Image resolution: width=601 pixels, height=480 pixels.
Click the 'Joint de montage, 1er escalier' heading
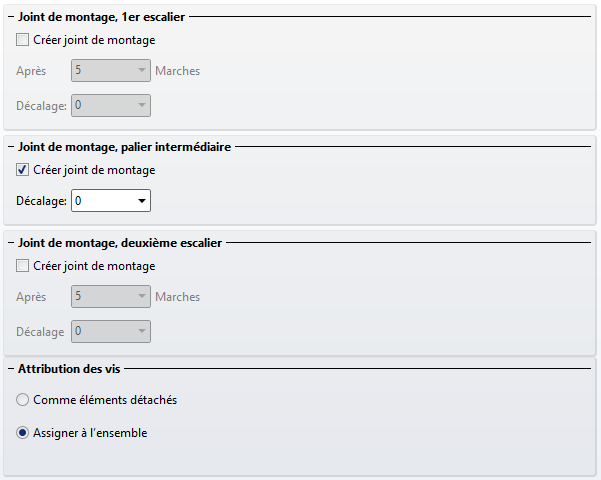tap(101, 18)
